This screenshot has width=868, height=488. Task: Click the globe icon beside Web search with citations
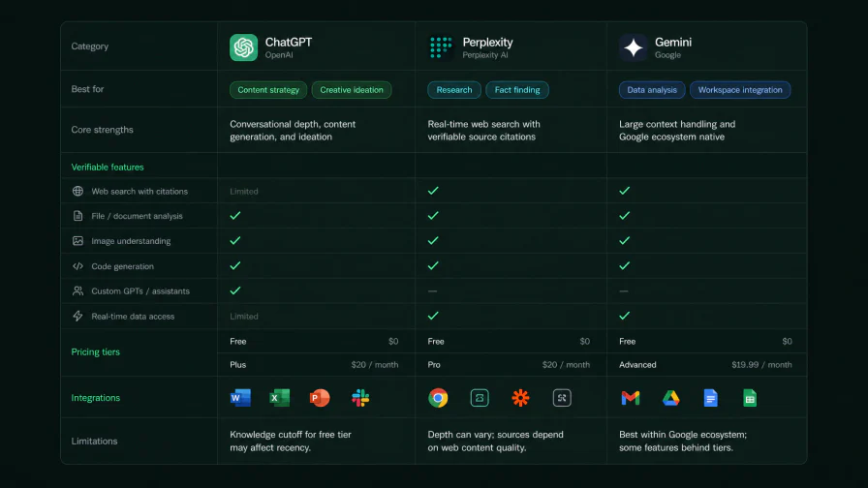78,191
